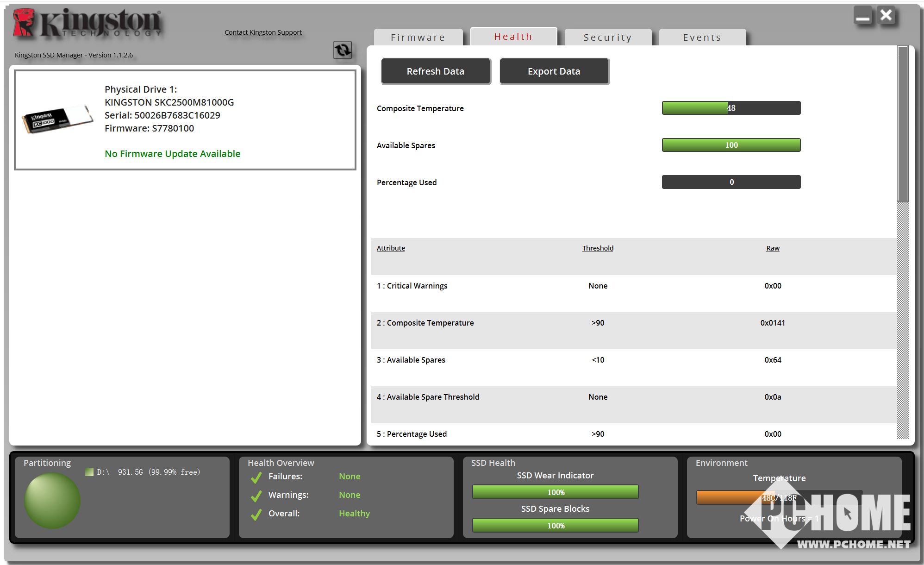
Task: Click the Kingston Technology logo
Action: point(87,22)
